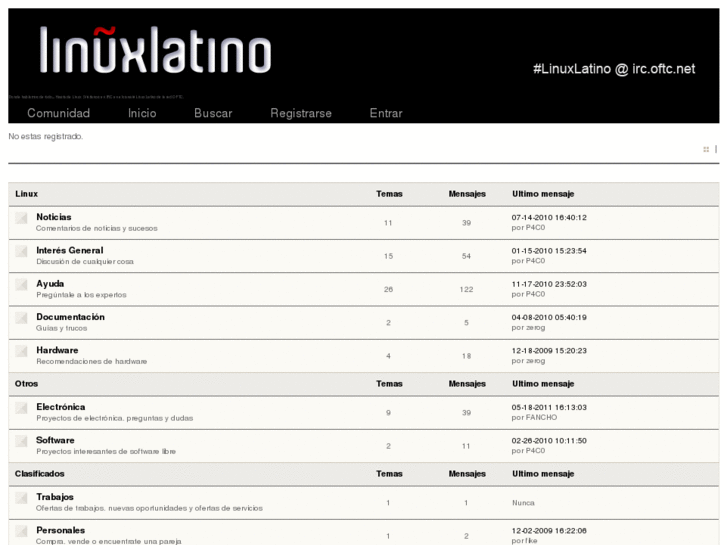Open the Hardware forum

[57, 350]
